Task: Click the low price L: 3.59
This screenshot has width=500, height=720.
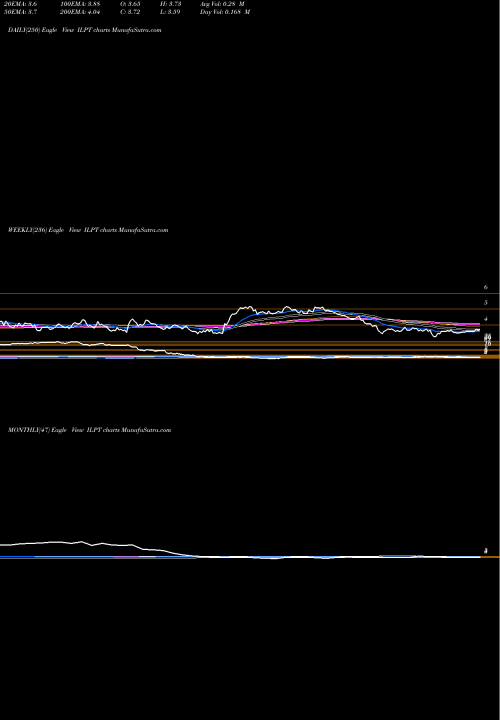Action: tap(172, 12)
